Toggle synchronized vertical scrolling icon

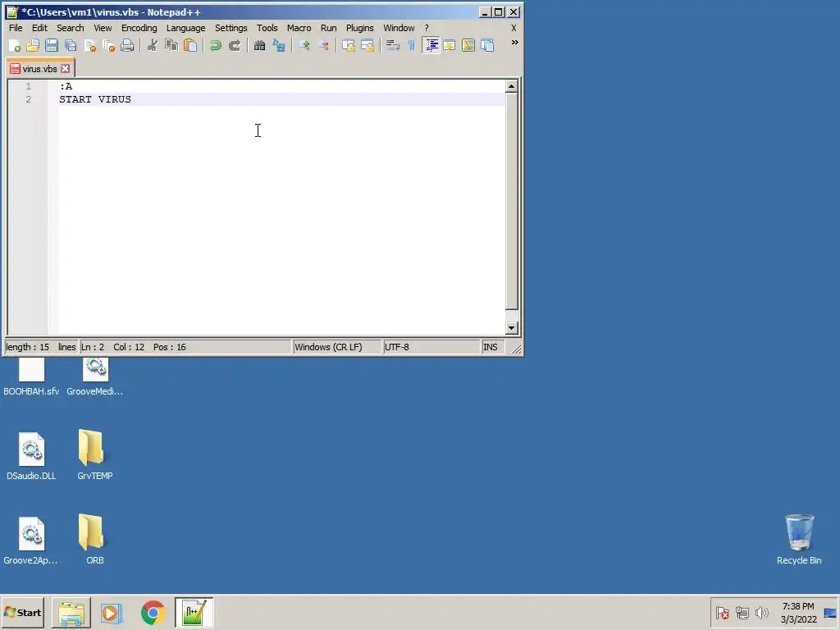tap(348, 46)
